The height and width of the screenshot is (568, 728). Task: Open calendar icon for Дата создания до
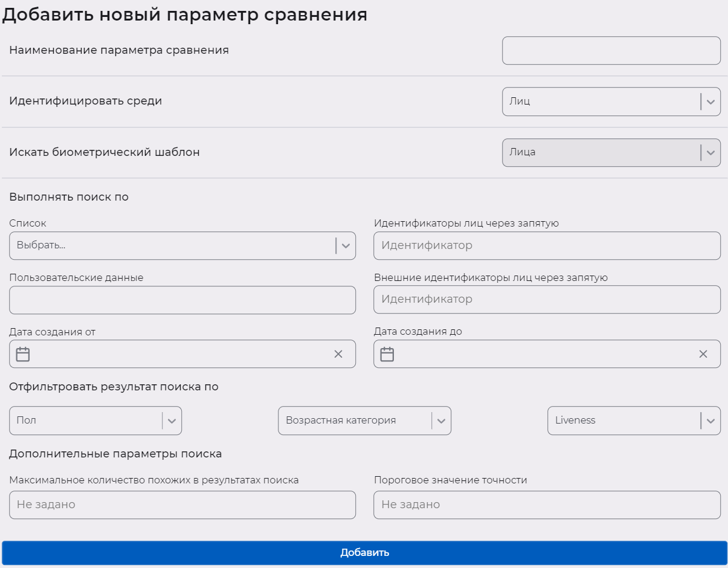tap(387, 354)
